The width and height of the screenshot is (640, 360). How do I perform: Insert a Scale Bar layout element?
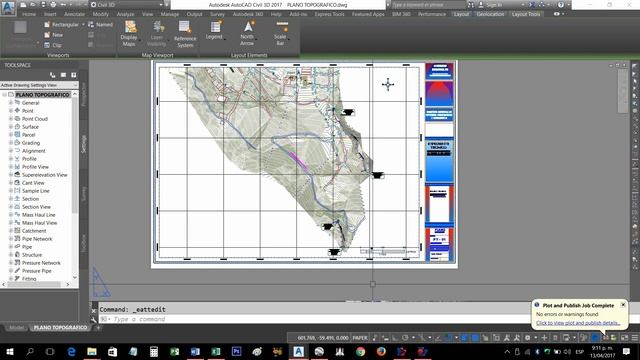point(280,33)
